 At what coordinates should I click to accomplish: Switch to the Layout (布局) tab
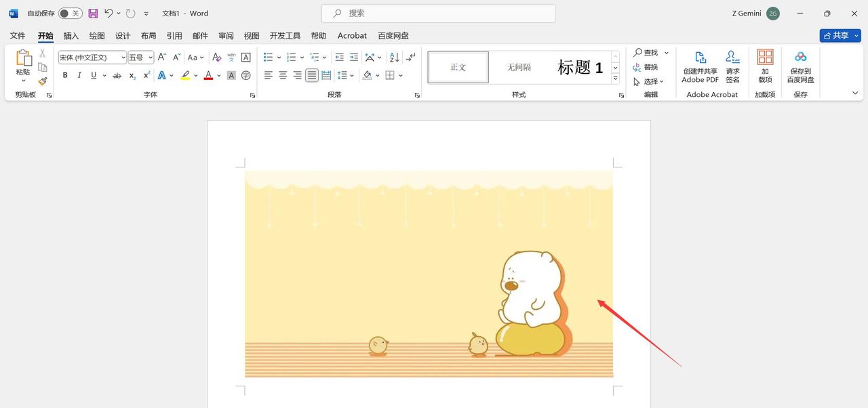[x=149, y=35]
